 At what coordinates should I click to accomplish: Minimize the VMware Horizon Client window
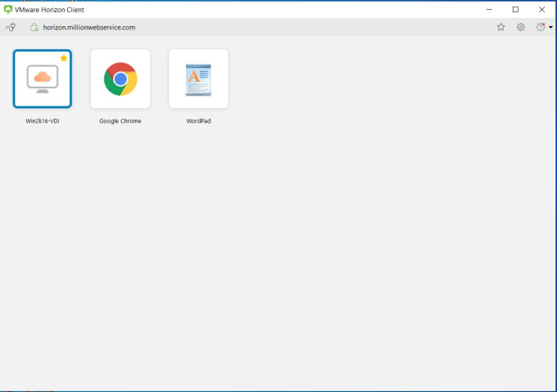pos(489,10)
